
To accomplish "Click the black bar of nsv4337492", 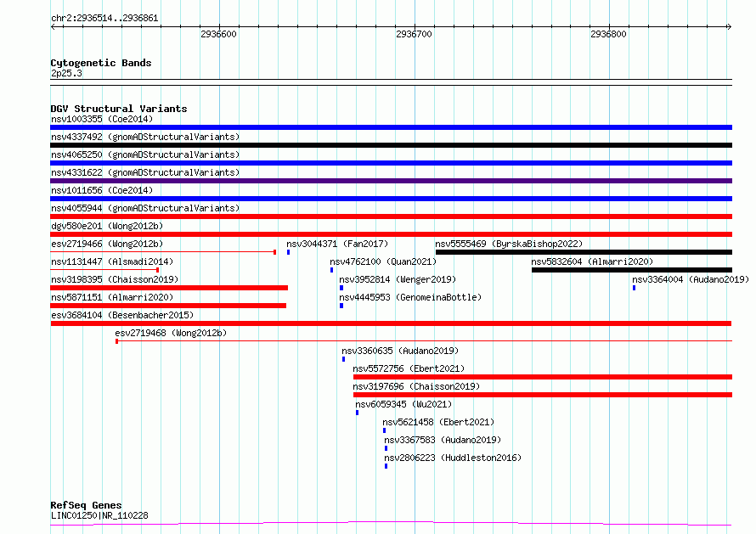I will click(x=391, y=145).
